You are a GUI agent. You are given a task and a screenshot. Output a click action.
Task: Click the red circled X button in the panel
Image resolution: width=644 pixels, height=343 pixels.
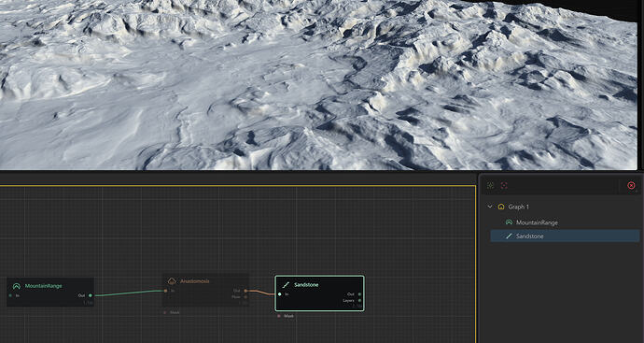click(631, 185)
